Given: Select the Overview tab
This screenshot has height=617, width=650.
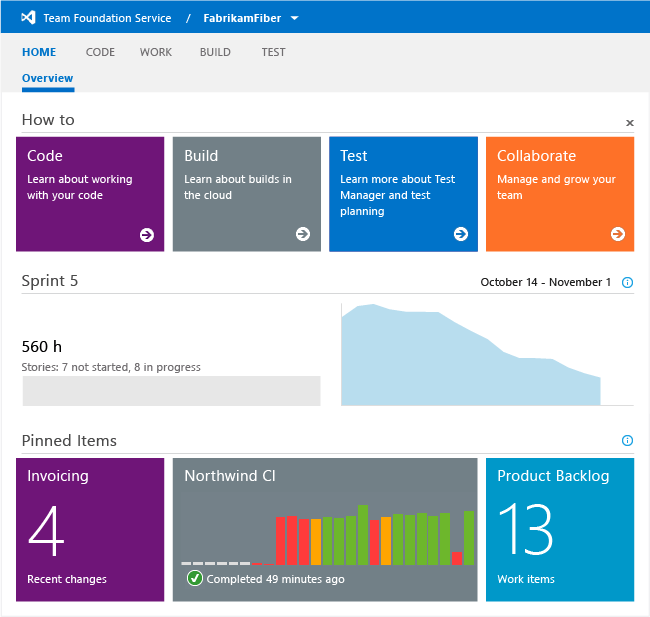Looking at the screenshot, I should [x=48, y=78].
